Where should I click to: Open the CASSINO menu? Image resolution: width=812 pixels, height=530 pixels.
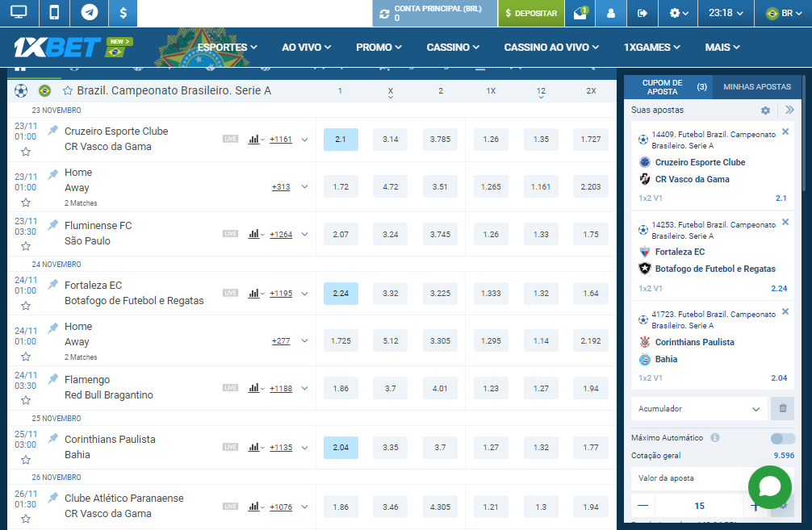pyautogui.click(x=453, y=47)
